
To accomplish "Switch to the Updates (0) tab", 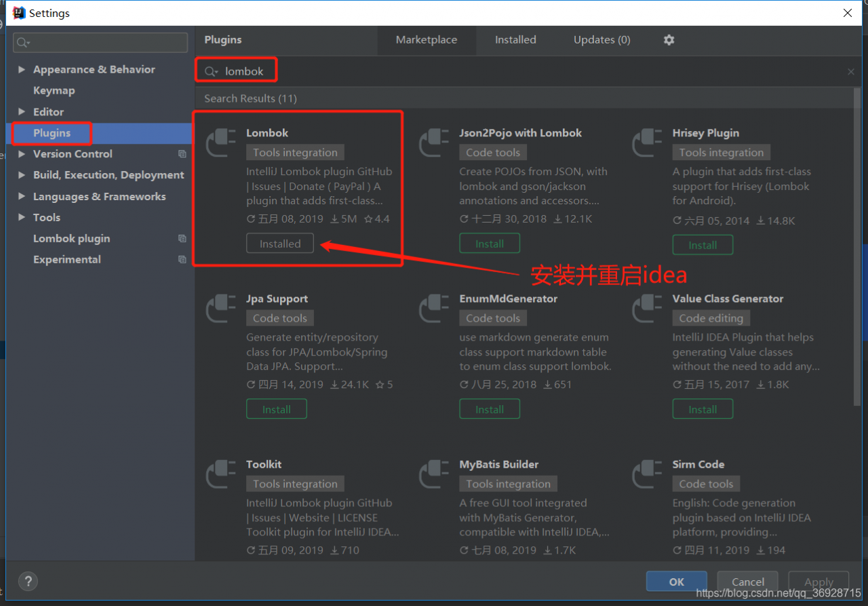I will 601,40.
